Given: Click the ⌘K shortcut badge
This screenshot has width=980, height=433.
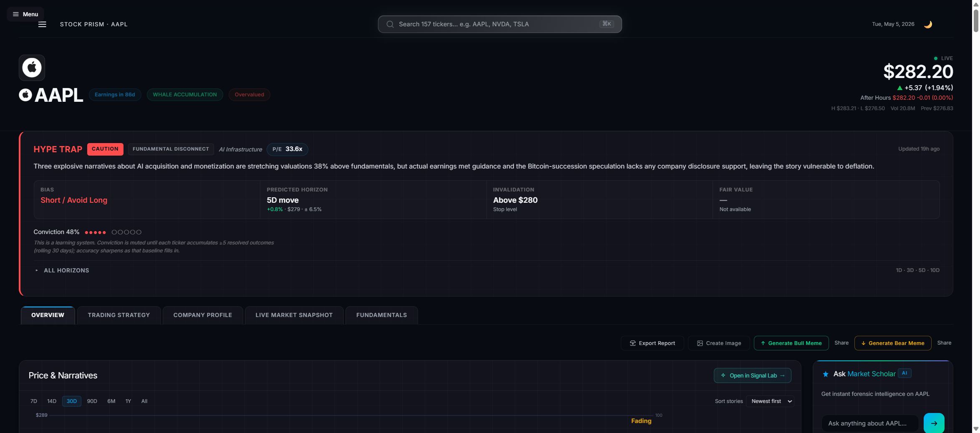Looking at the screenshot, I should click(607, 24).
